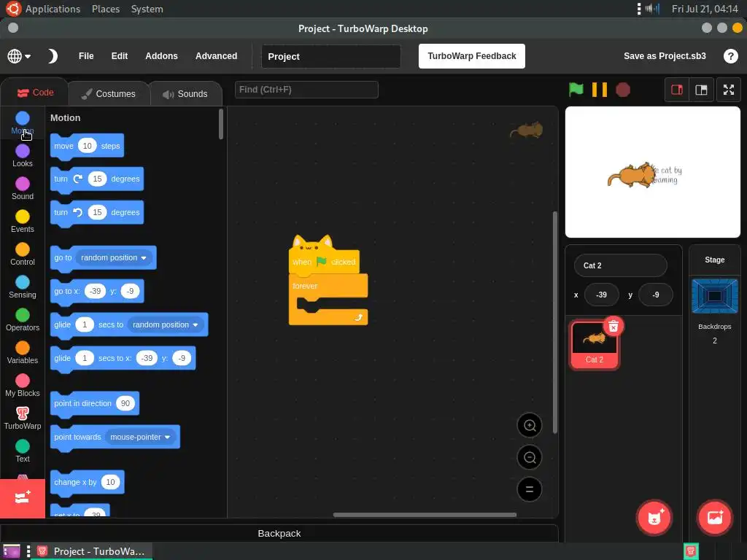747x560 pixels.
Task: Select the Motion block category
Action: [23, 122]
